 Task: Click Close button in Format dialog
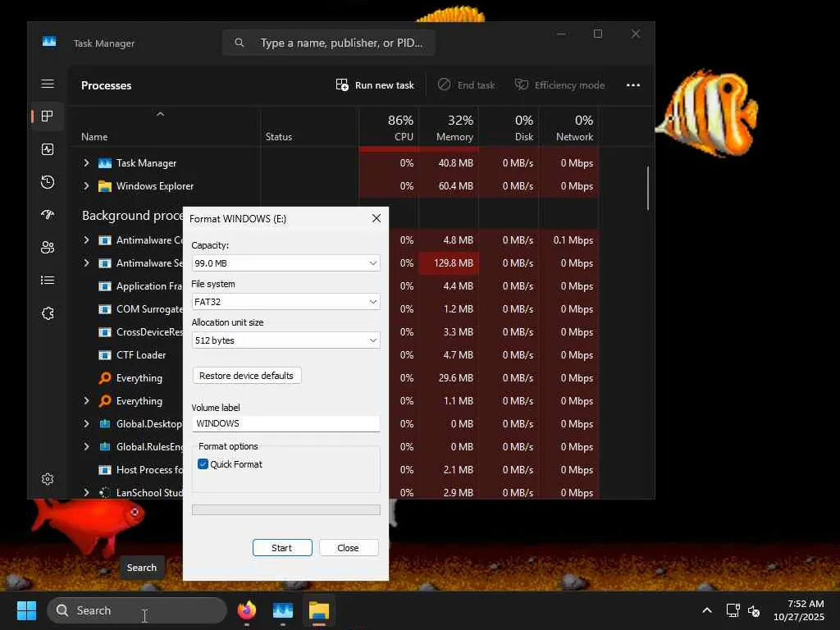[349, 547]
